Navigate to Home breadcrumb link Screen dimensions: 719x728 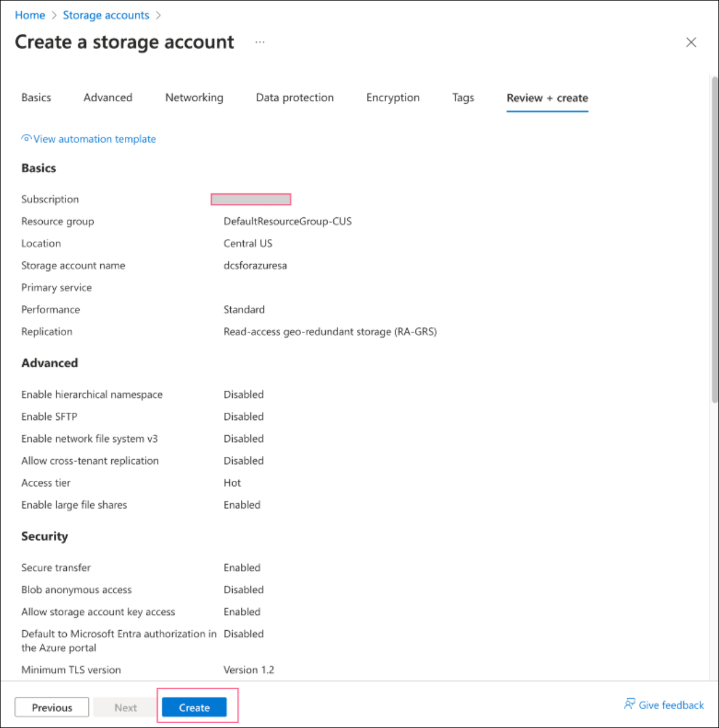pyautogui.click(x=30, y=16)
